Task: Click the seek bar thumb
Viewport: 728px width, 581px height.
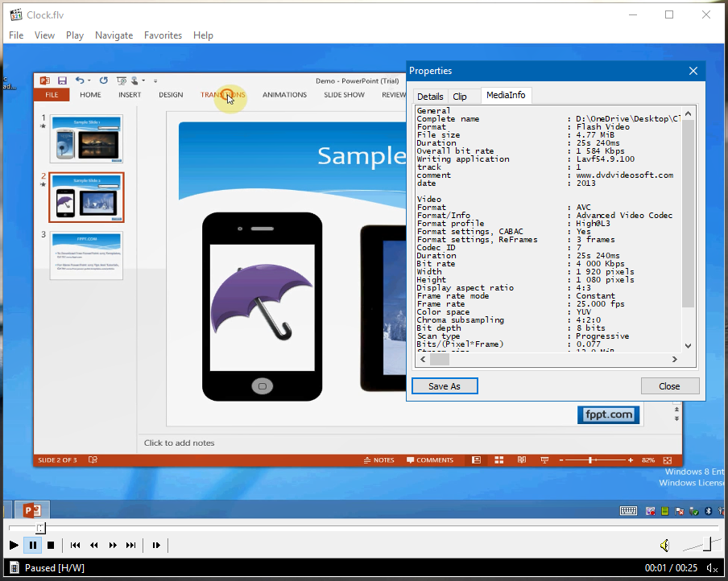Action: pos(40,528)
